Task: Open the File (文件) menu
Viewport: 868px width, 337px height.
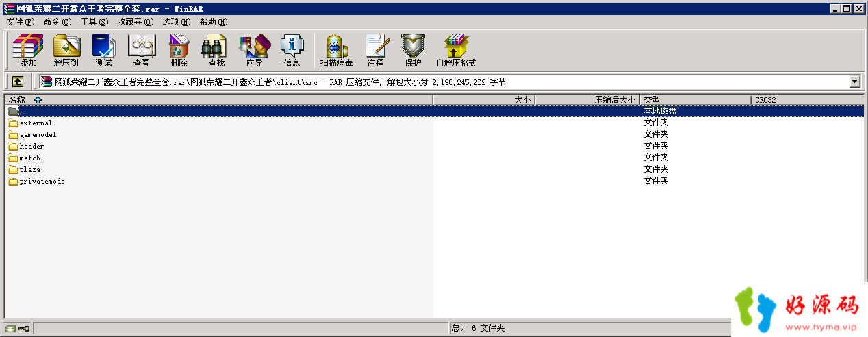Action: pyautogui.click(x=20, y=22)
